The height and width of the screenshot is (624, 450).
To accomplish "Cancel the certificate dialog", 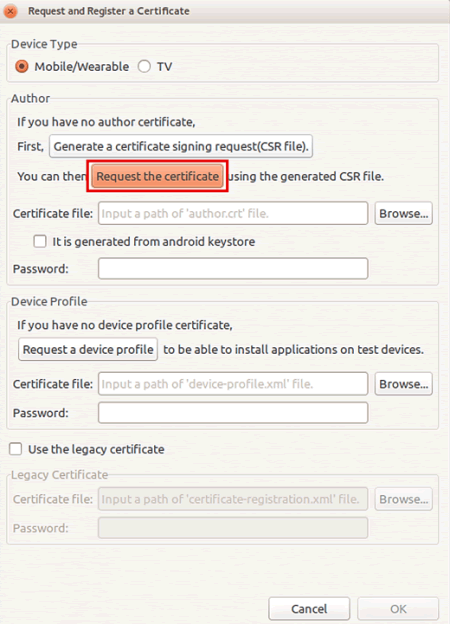I will (309, 608).
